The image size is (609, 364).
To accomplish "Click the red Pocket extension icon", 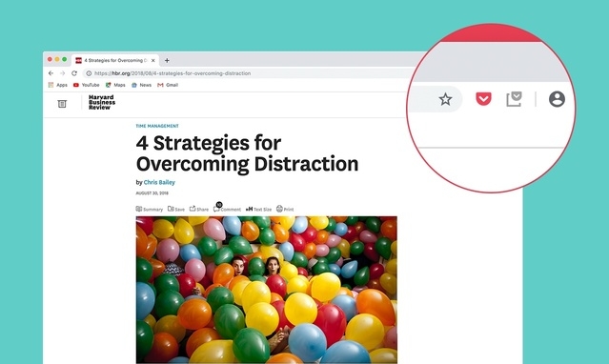I will point(483,99).
